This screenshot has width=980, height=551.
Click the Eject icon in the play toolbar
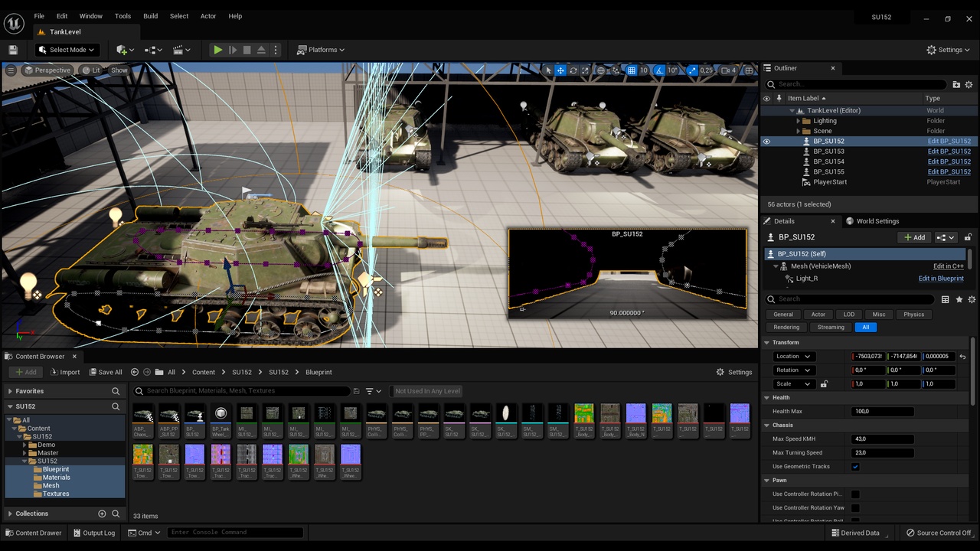click(x=261, y=50)
